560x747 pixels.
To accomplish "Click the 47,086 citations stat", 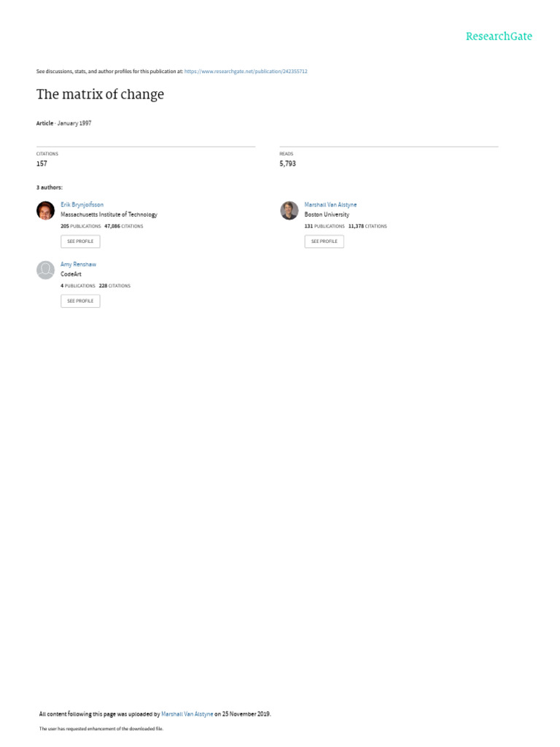I will [x=123, y=226].
